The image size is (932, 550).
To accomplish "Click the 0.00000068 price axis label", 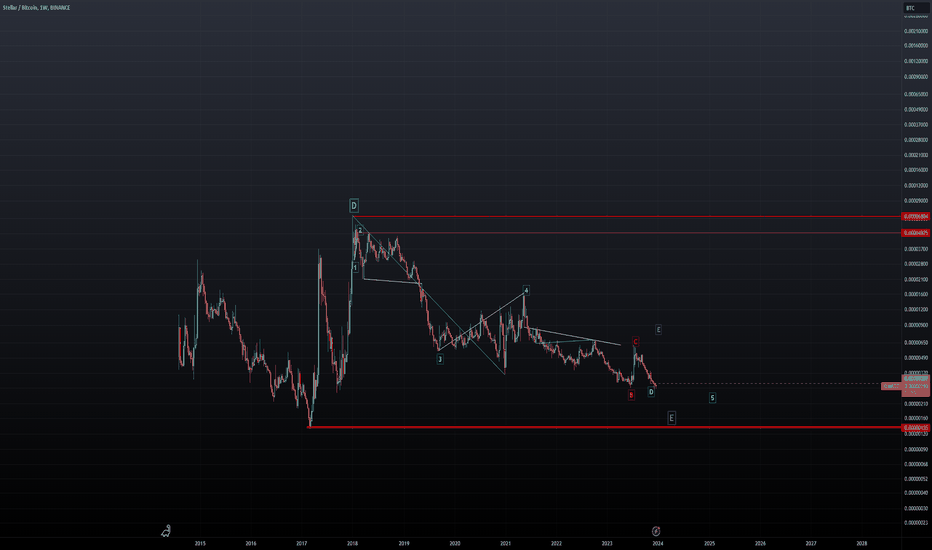I will (x=916, y=464).
